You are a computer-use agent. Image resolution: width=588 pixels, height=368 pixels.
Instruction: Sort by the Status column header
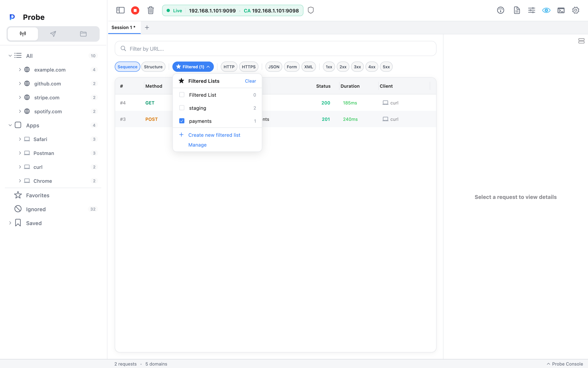(x=323, y=86)
